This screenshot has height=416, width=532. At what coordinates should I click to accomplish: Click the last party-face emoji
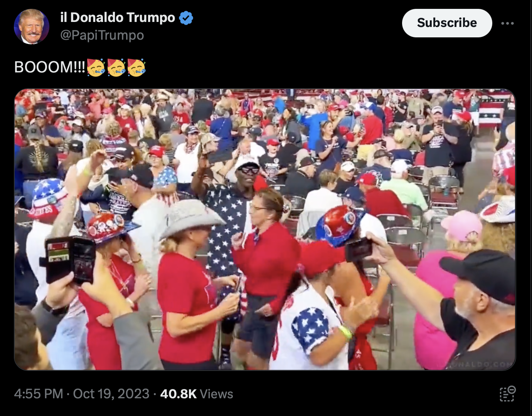[x=136, y=67]
